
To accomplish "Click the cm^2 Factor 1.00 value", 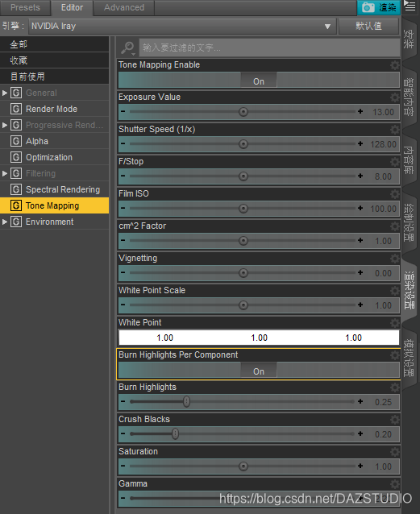I will pos(383,241).
